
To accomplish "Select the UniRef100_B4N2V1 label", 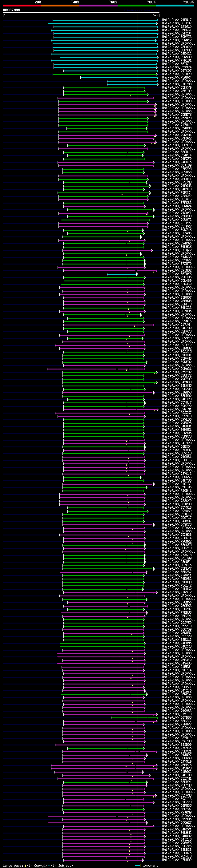I will click(177, 829).
